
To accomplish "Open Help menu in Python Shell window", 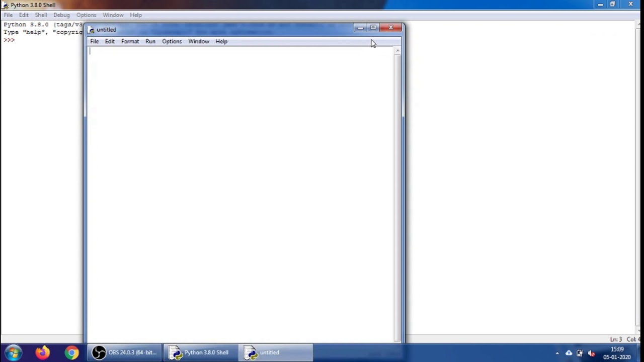I will click(136, 15).
